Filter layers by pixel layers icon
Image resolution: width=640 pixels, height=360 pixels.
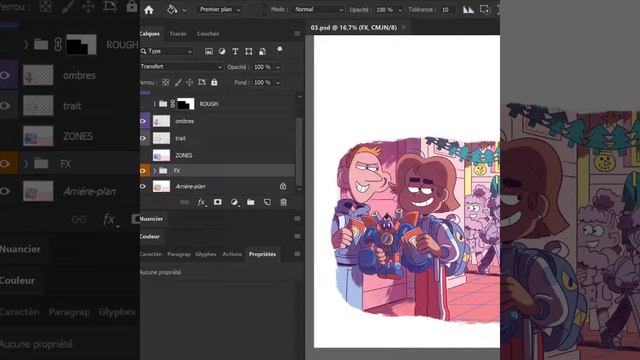coord(209,51)
